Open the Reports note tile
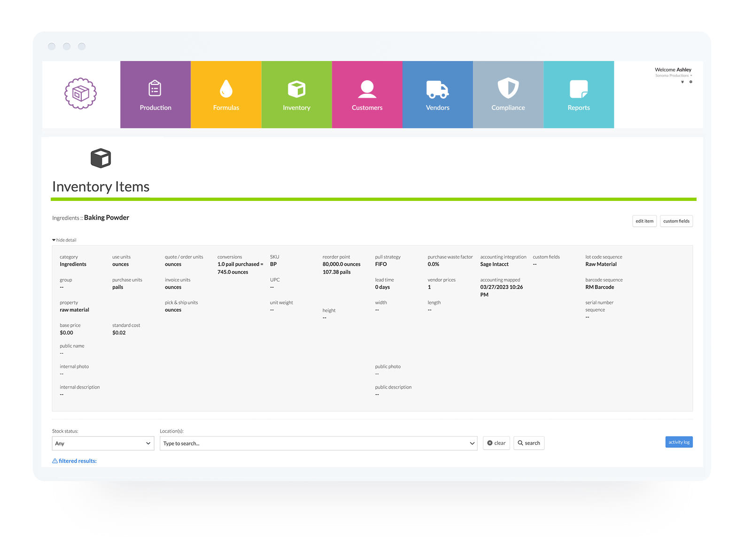744x560 pixels. [x=578, y=95]
